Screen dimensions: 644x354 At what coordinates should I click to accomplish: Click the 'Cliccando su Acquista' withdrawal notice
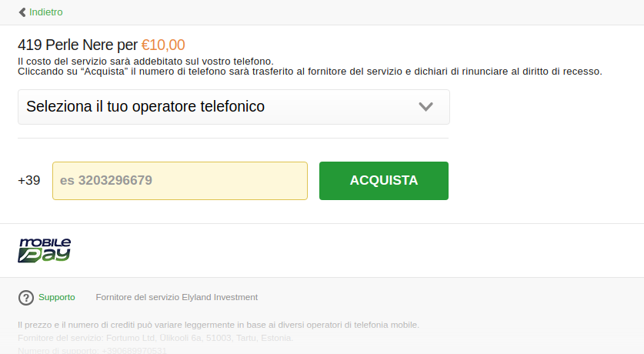coord(309,72)
